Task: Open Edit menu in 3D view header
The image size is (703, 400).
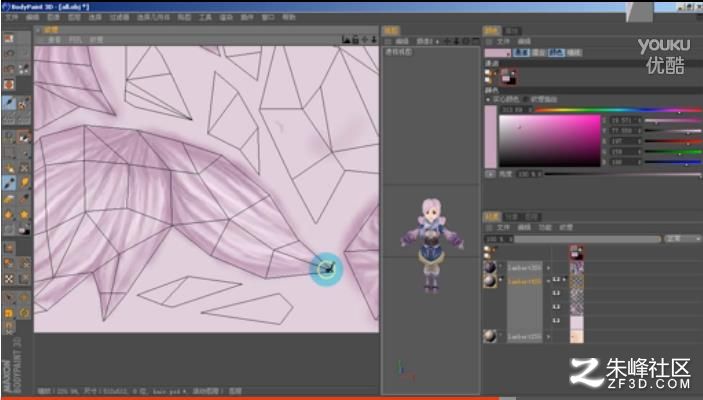Action: click(401, 41)
